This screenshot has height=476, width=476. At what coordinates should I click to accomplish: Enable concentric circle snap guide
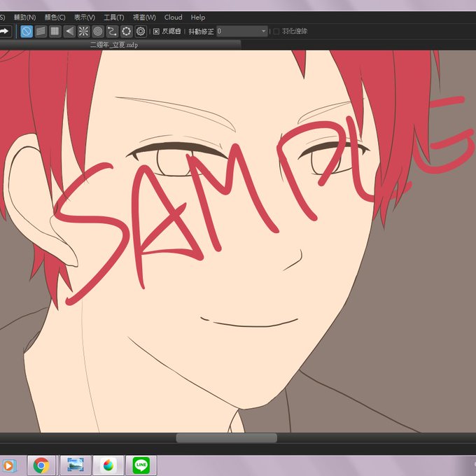(98, 31)
